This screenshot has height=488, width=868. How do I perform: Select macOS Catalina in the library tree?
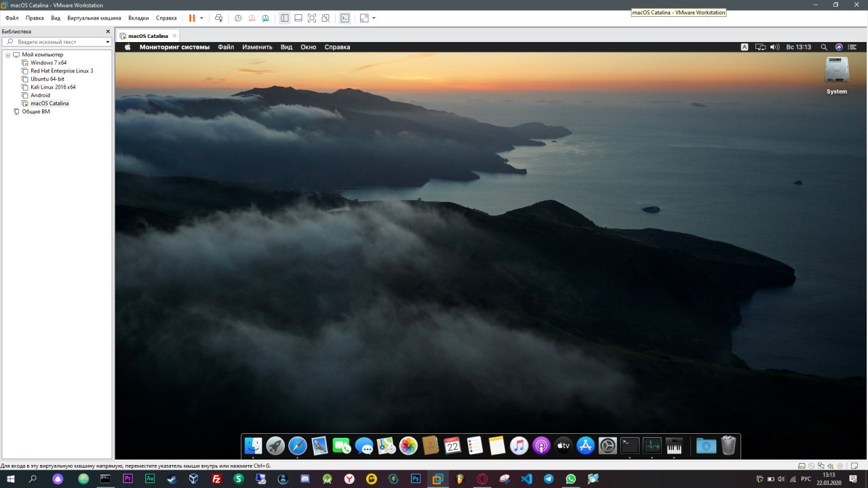[x=50, y=103]
